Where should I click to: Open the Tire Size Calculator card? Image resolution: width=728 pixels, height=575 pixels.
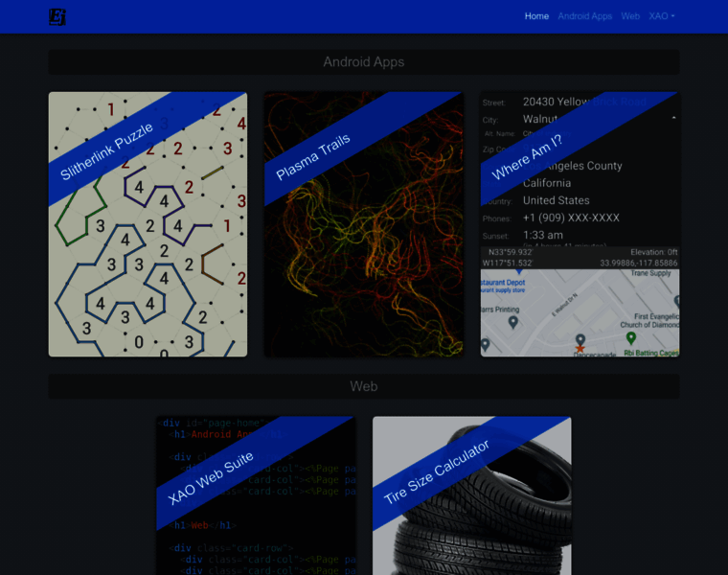[471, 495]
